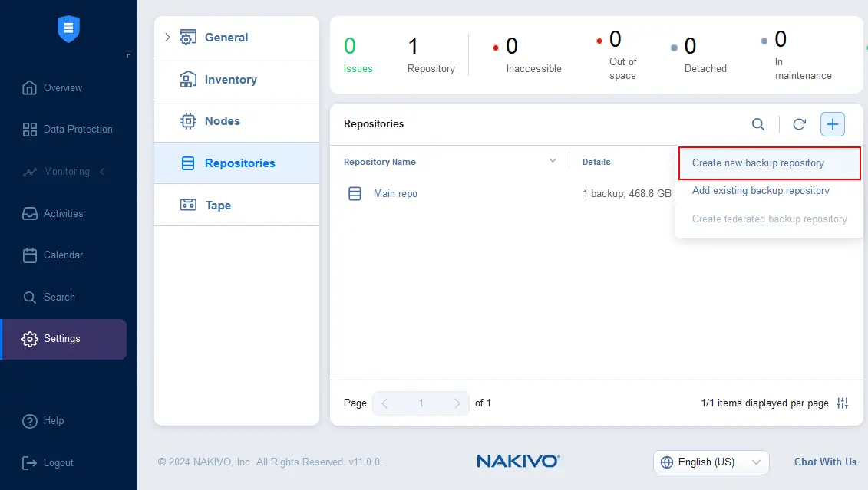Click the Monitoring chart icon
This screenshot has height=490, width=868.
pos(29,172)
